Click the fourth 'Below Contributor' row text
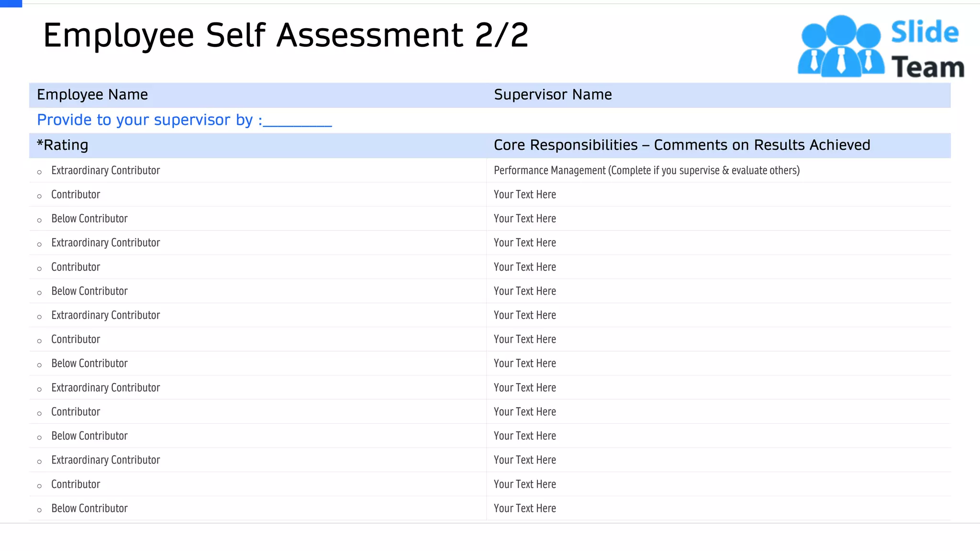The image size is (980, 551). pos(89,436)
